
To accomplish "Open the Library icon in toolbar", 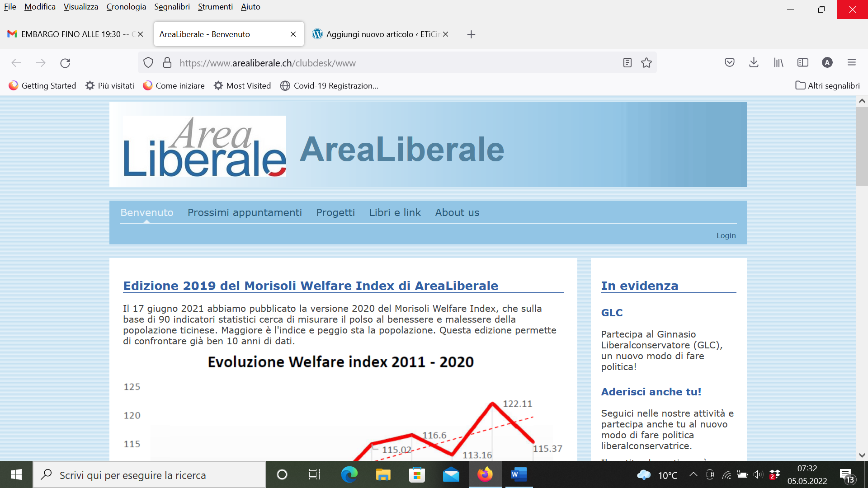I will pos(778,63).
